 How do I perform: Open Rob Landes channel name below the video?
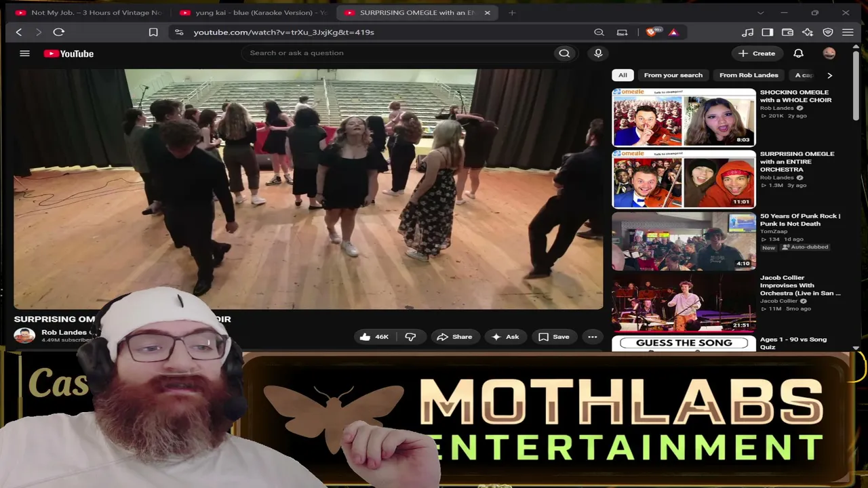point(64,332)
